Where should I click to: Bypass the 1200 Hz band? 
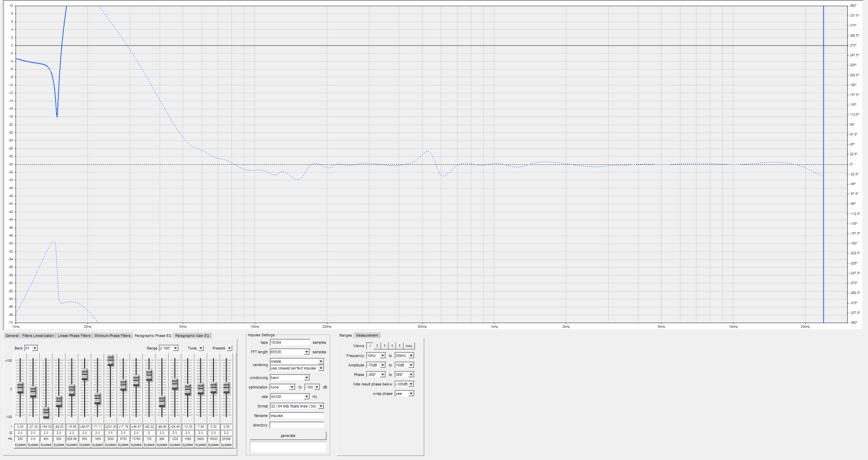point(175,445)
